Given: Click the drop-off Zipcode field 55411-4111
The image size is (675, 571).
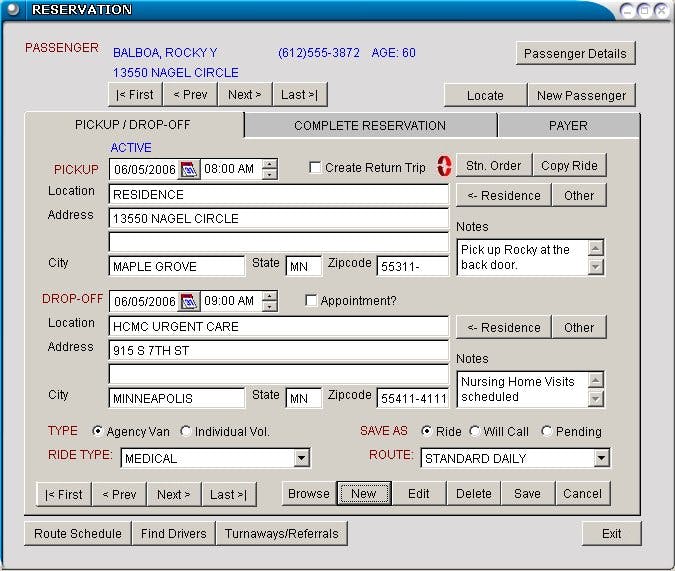Looking at the screenshot, I should (413, 398).
